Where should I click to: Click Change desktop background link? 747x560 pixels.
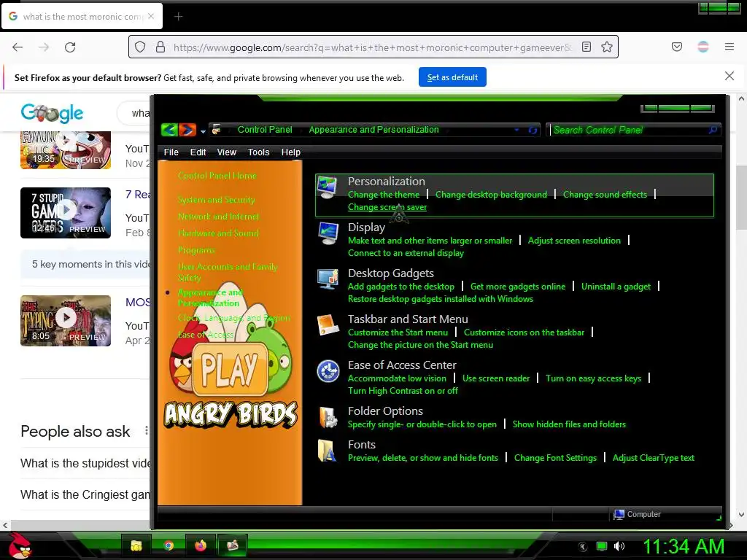pos(491,194)
